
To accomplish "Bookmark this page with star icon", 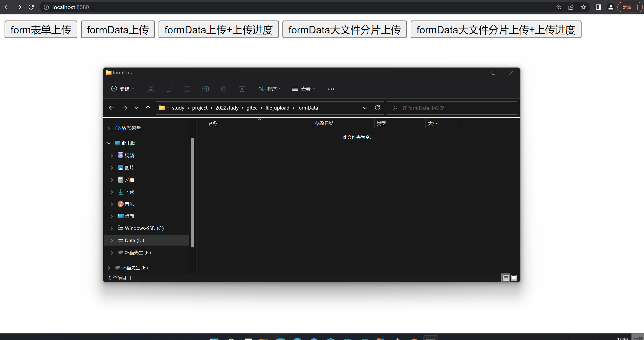I will coord(583,7).
